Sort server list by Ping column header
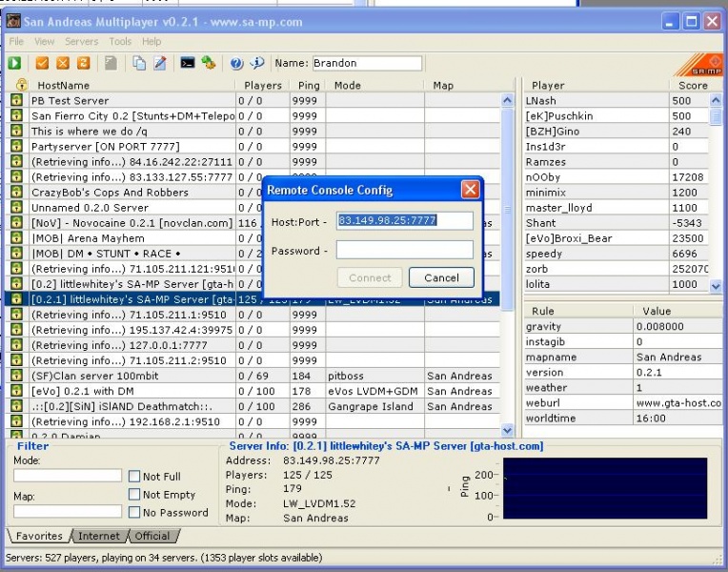This screenshot has width=728, height=572. (x=309, y=85)
